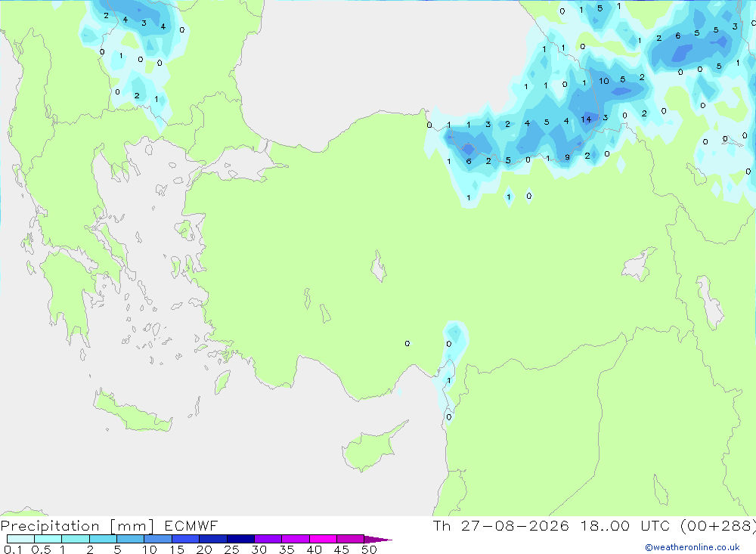Click the "Precipitation [mm]" title text

coord(77,526)
